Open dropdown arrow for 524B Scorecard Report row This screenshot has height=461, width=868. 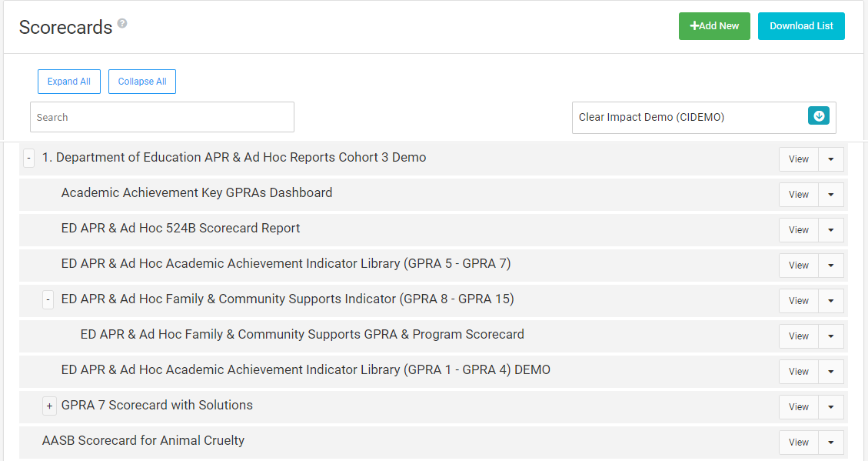831,230
